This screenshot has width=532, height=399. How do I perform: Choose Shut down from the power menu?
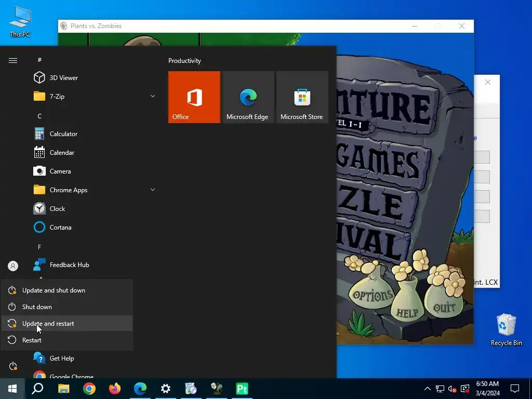[67, 307]
